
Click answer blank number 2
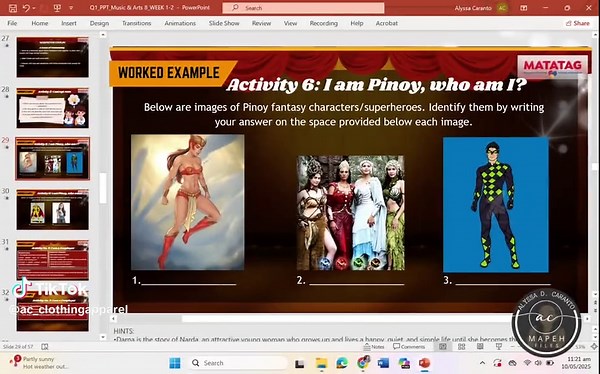(x=350, y=281)
